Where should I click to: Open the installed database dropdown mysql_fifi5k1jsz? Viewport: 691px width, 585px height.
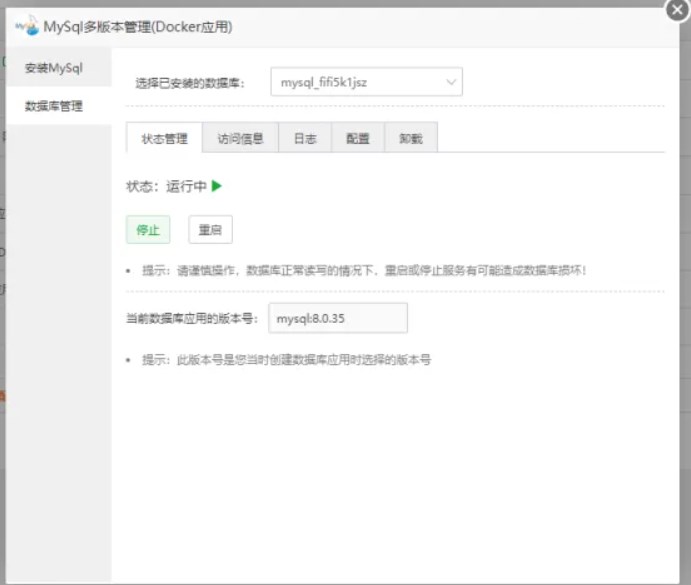click(x=366, y=82)
